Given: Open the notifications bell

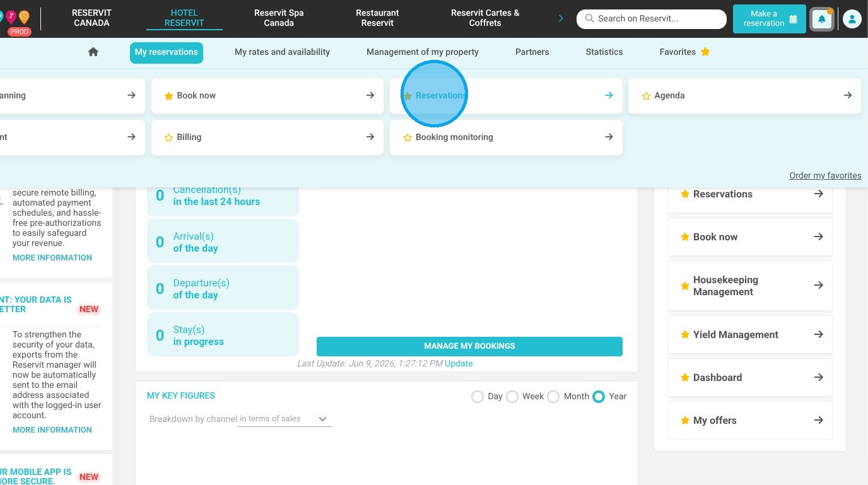Looking at the screenshot, I should click(x=821, y=19).
